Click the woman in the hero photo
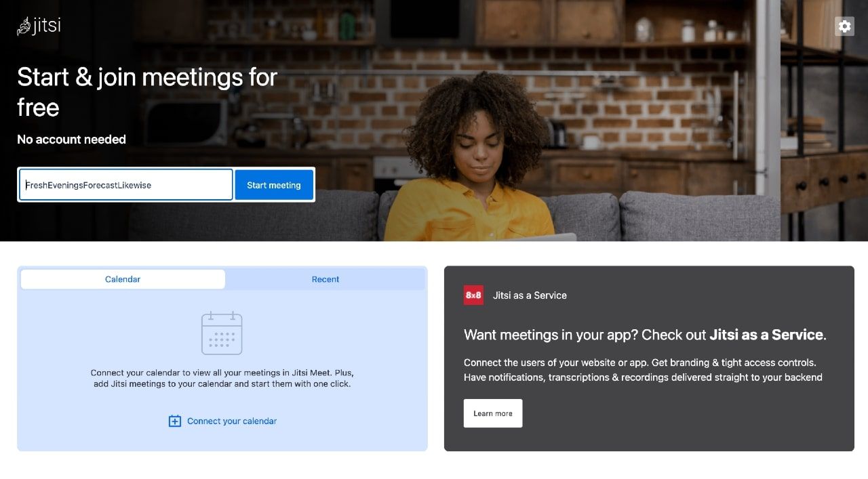This screenshot has height=479, width=868. pos(475,159)
